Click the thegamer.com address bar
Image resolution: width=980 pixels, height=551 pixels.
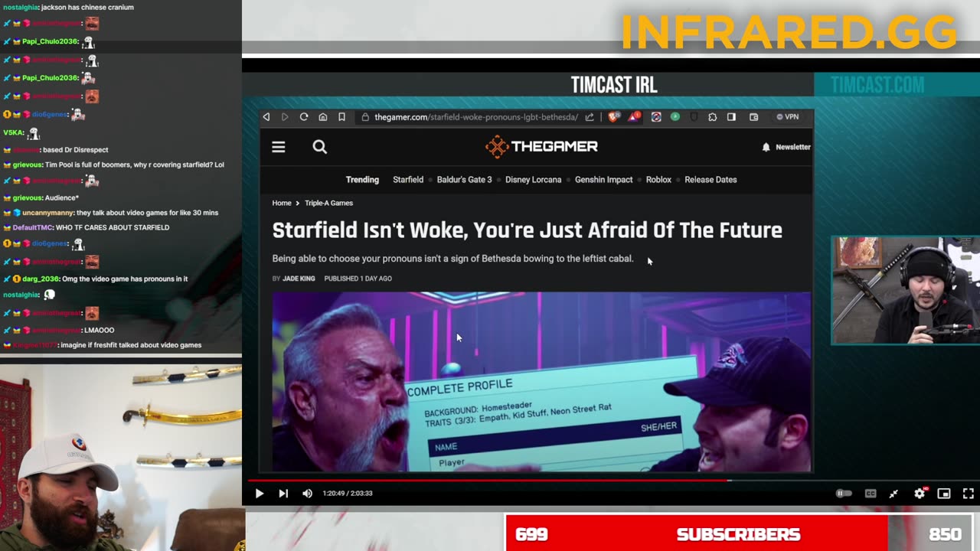click(x=475, y=117)
